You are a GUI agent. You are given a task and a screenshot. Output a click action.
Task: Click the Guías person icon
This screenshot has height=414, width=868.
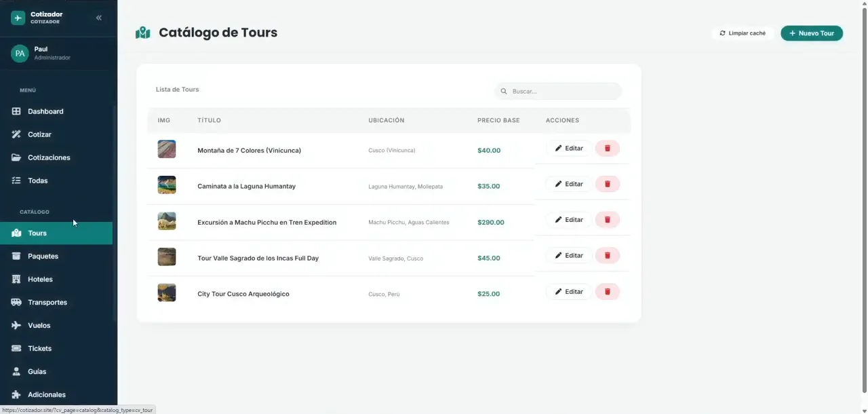point(16,372)
